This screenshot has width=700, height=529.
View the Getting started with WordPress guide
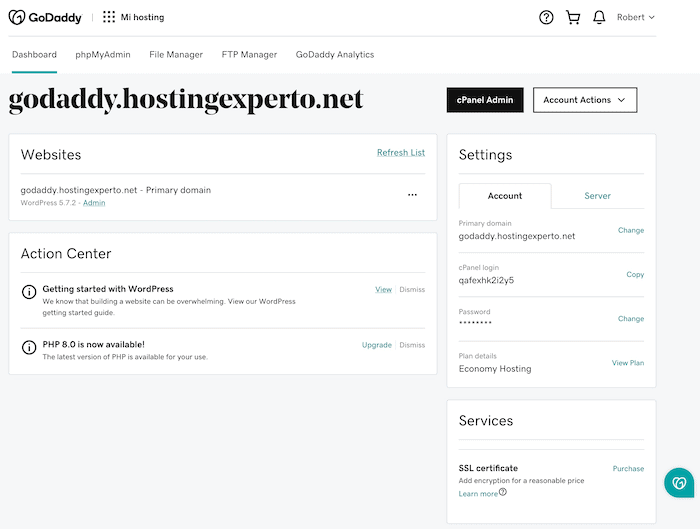(383, 289)
